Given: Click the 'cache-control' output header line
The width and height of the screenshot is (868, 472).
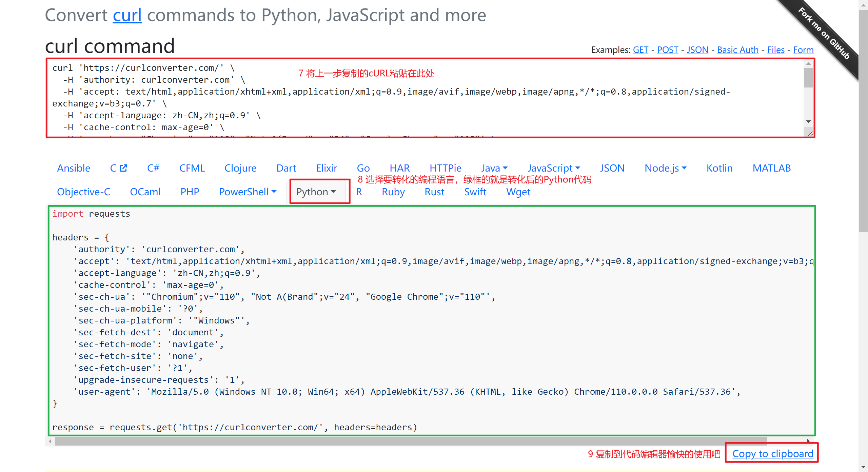Looking at the screenshot, I should coord(149,285).
